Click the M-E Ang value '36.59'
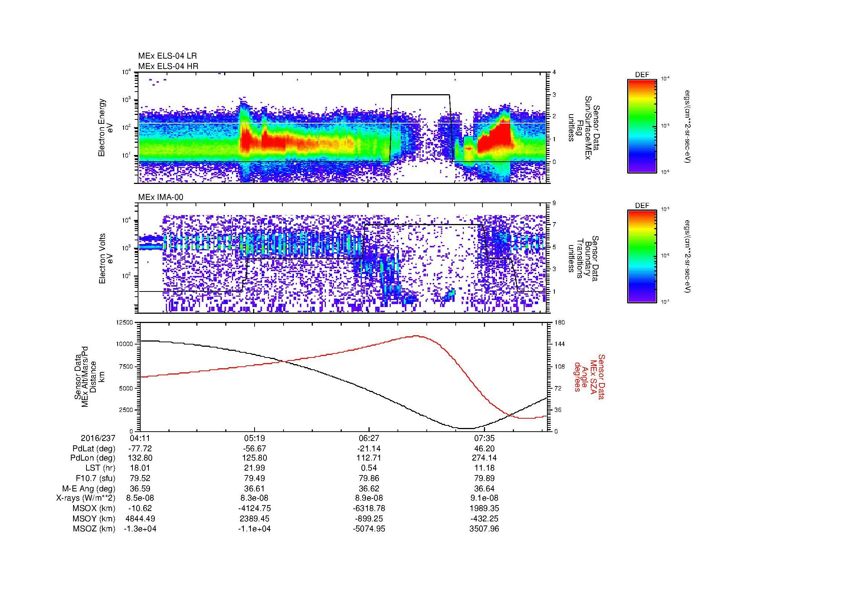Image resolution: width=868 pixels, height=613 pixels. (140, 488)
